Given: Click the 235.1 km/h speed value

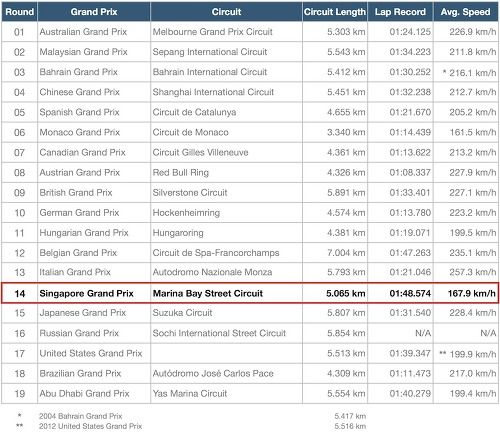Looking at the screenshot, I should pyautogui.click(x=472, y=253).
